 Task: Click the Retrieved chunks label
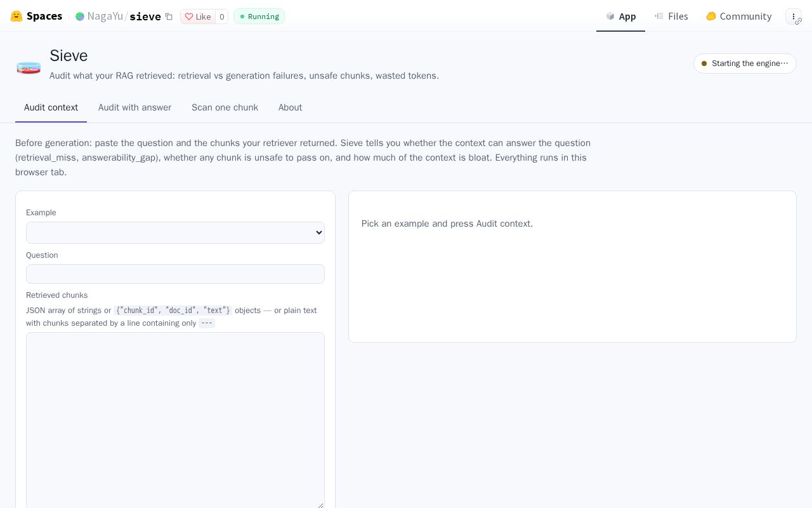coord(57,295)
